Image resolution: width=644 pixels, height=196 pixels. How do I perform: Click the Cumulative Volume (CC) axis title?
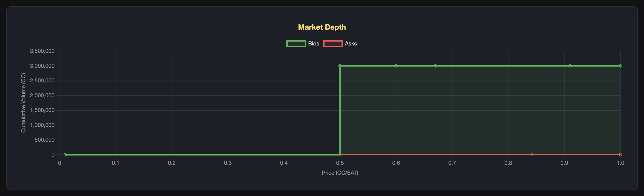[23, 103]
